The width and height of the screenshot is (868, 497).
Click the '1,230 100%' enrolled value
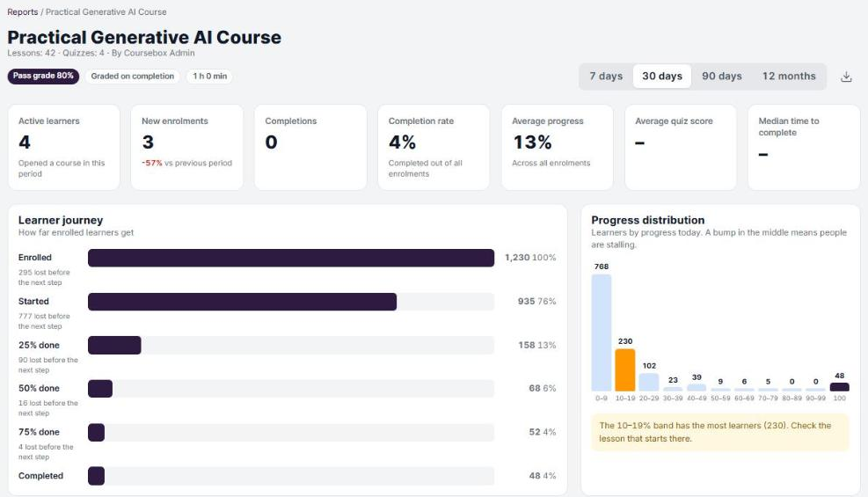tap(530, 258)
